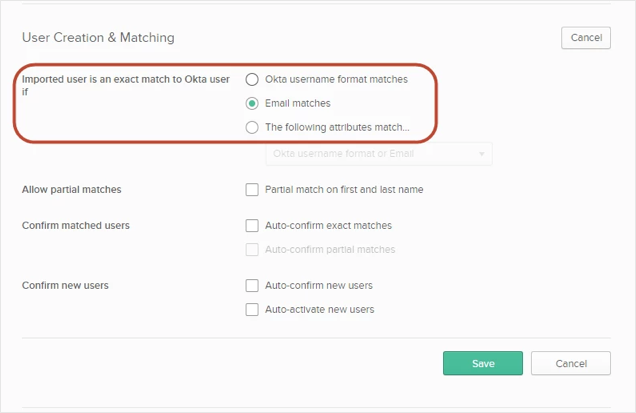This screenshot has width=636, height=413.
Task: Click the bottom Cancel button
Action: [x=570, y=363]
